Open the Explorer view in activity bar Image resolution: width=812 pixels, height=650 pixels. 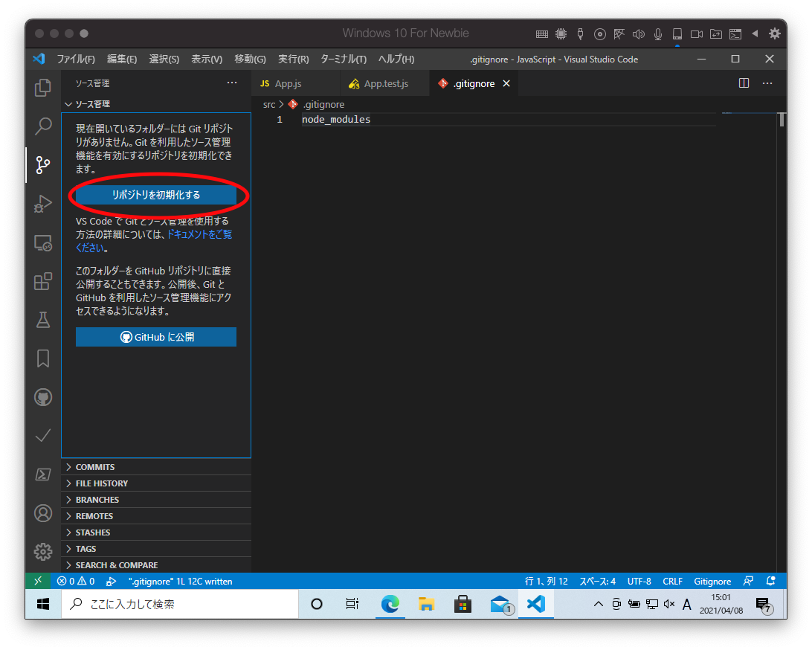pos(43,88)
